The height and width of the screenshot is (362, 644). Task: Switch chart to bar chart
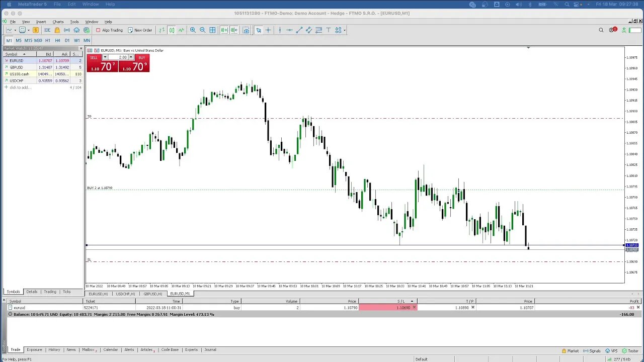tap(162, 30)
